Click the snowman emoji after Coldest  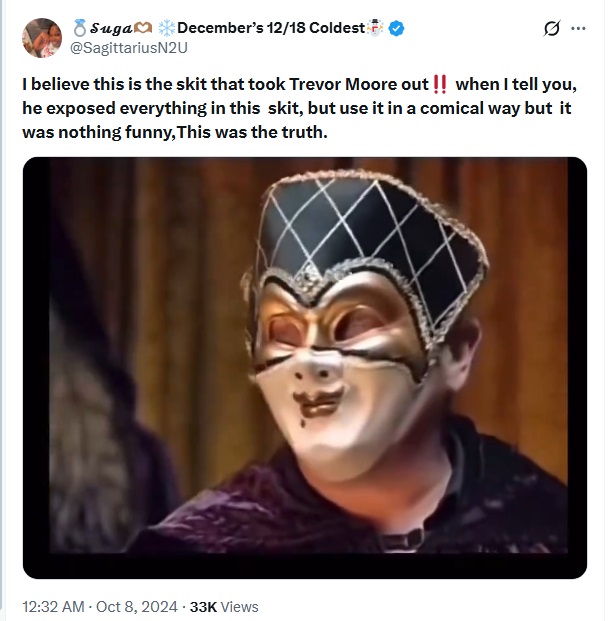(x=377, y=28)
